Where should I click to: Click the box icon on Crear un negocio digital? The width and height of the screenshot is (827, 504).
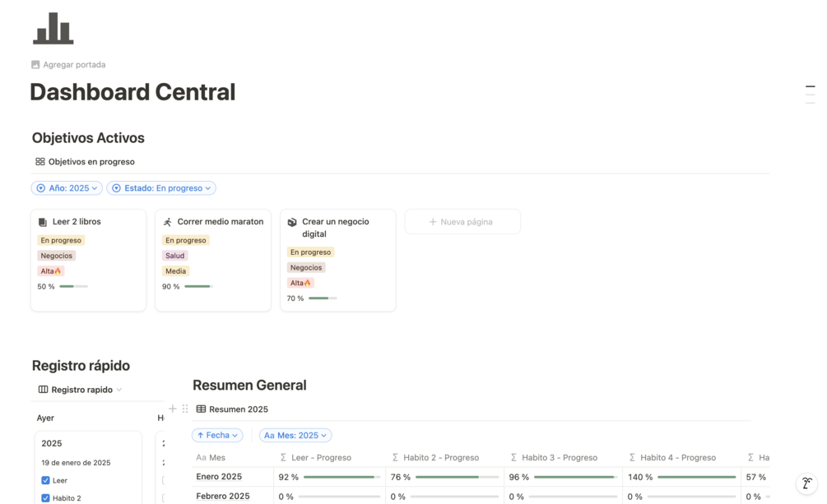pyautogui.click(x=292, y=222)
